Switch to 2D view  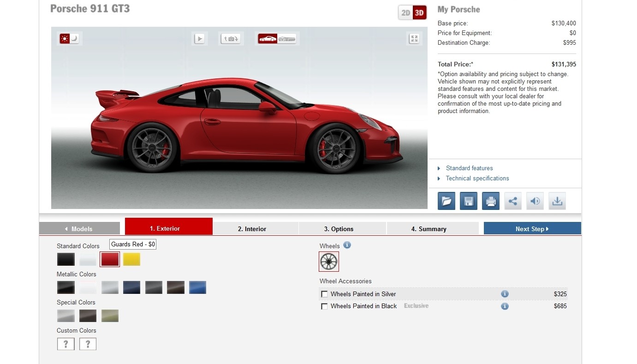(406, 13)
